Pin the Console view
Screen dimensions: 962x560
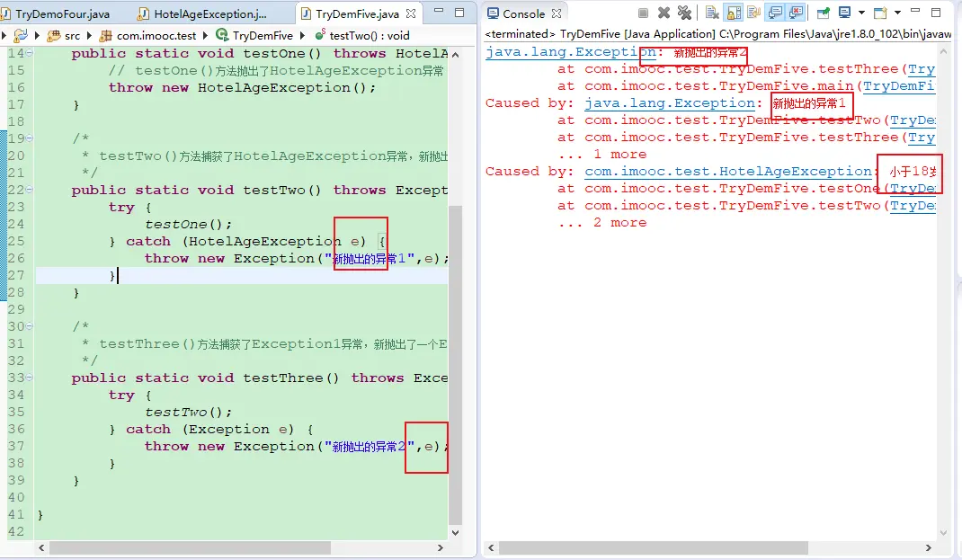(823, 13)
